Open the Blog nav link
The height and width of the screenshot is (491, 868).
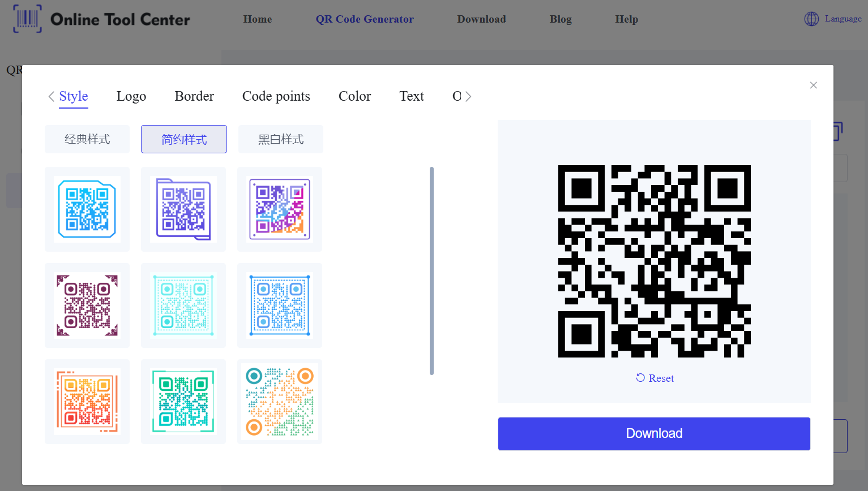(561, 19)
